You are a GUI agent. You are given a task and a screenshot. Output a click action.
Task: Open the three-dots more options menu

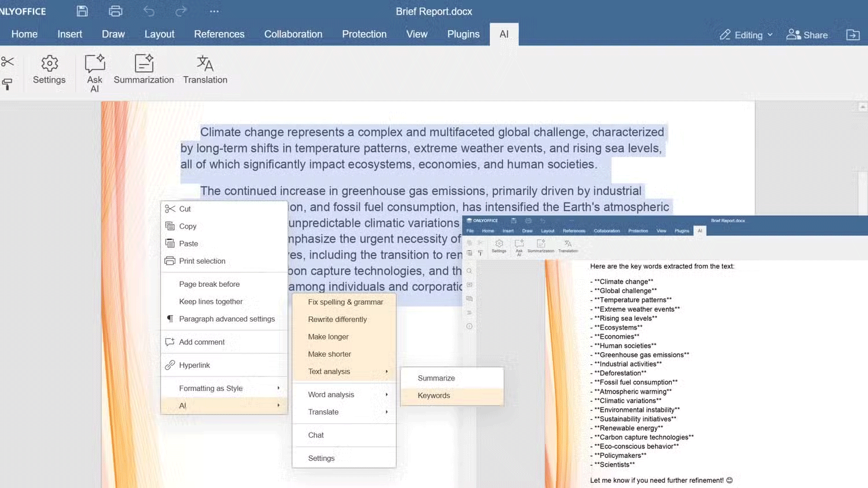click(214, 11)
